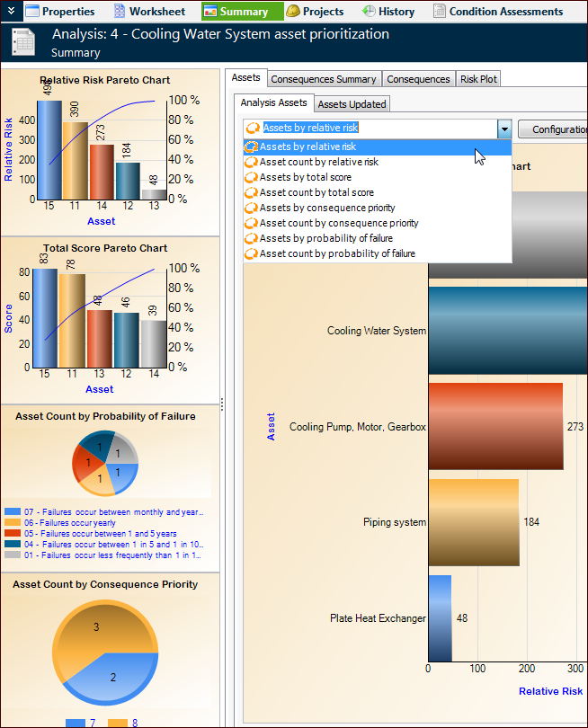The image size is (588, 728).
Task: Open the Properties tab
Action: 60,11
